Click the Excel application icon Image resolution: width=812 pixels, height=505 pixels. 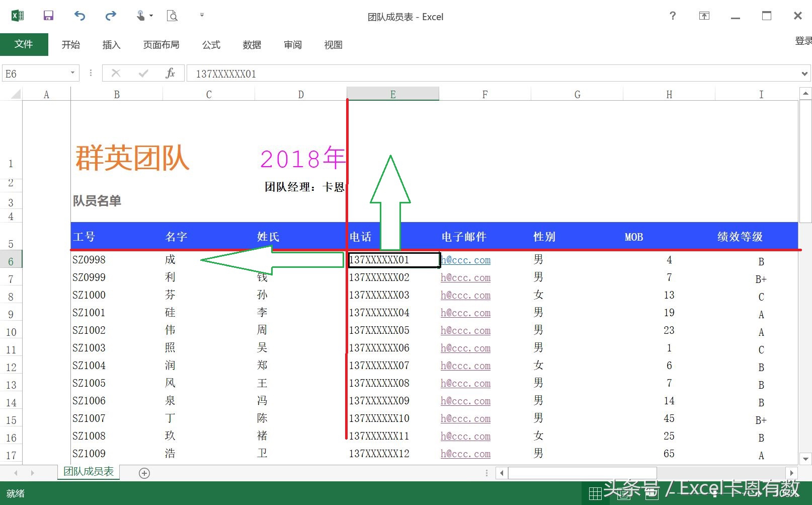18,15
